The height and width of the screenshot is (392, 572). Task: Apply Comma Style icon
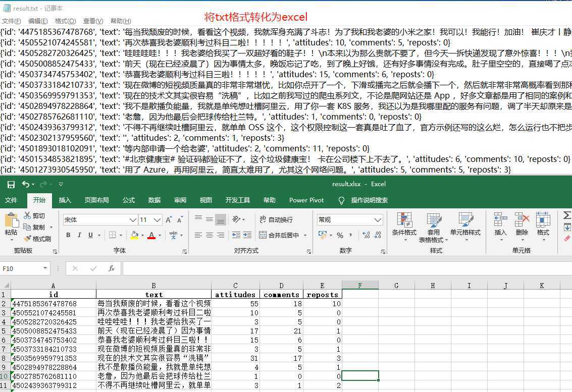point(350,235)
